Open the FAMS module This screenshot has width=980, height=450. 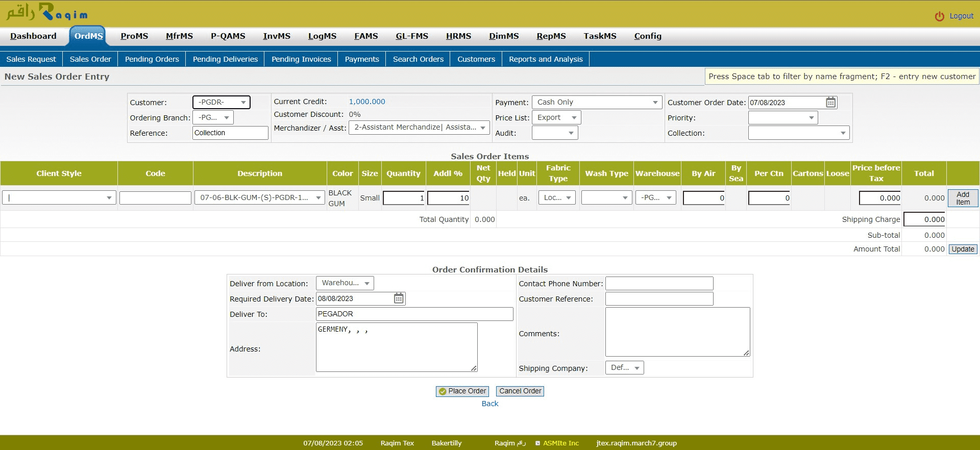[366, 36]
